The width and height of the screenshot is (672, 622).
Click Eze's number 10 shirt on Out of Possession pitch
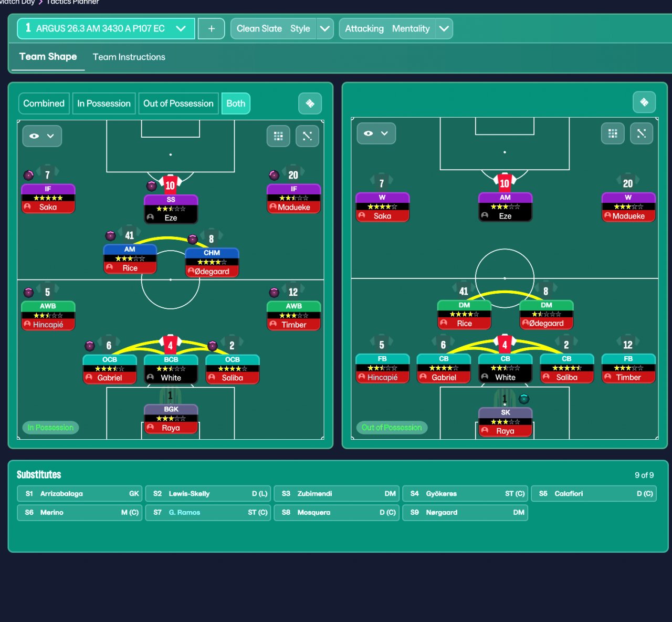tap(505, 183)
